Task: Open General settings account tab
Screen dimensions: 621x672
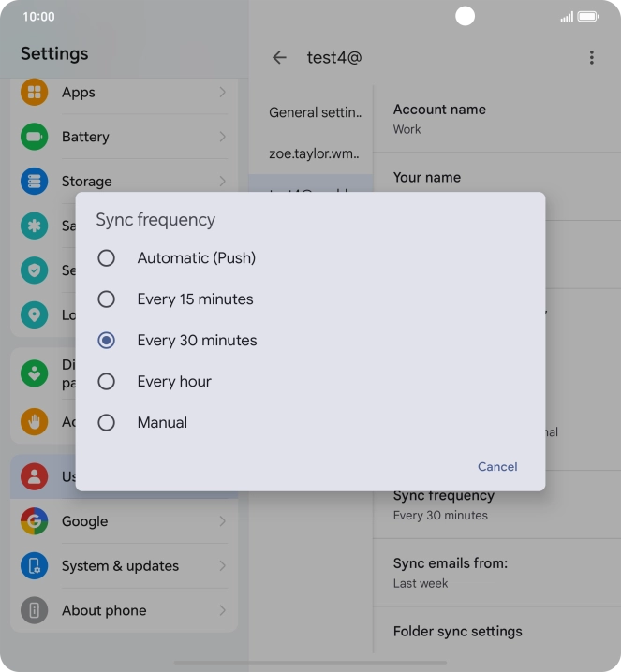Action: click(x=311, y=112)
